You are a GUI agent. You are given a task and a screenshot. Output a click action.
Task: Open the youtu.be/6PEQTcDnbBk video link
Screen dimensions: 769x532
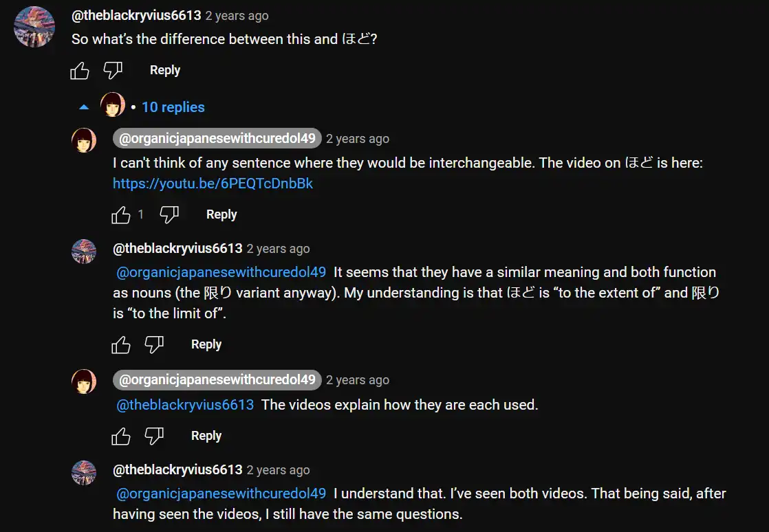tap(213, 184)
